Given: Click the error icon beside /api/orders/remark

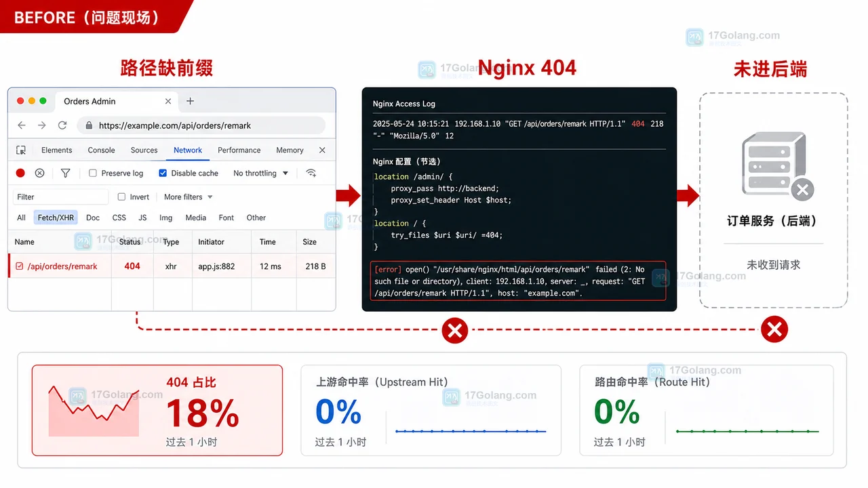Looking at the screenshot, I should (x=19, y=266).
